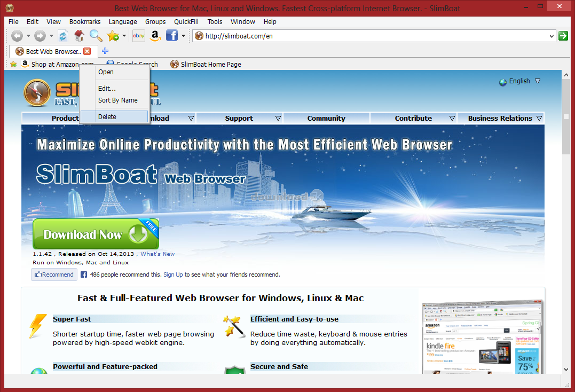Open the Amazon toolbar shortcut
Viewport: 575px width, 392px height.
[155, 36]
